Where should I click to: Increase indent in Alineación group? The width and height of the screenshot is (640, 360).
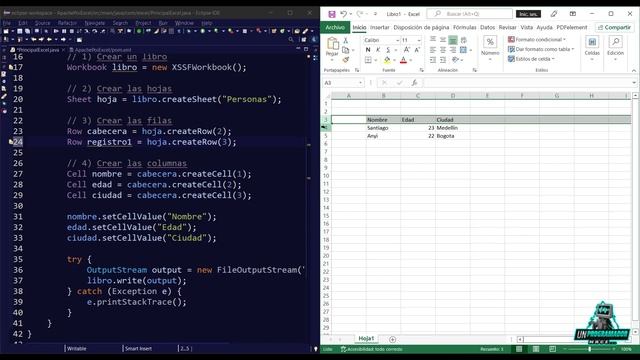[x=443, y=60]
